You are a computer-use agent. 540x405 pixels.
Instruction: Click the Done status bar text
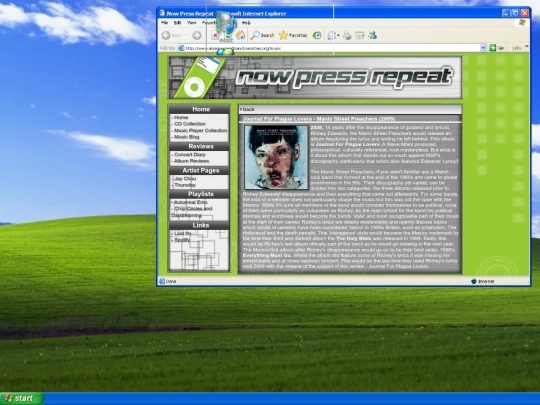point(171,281)
